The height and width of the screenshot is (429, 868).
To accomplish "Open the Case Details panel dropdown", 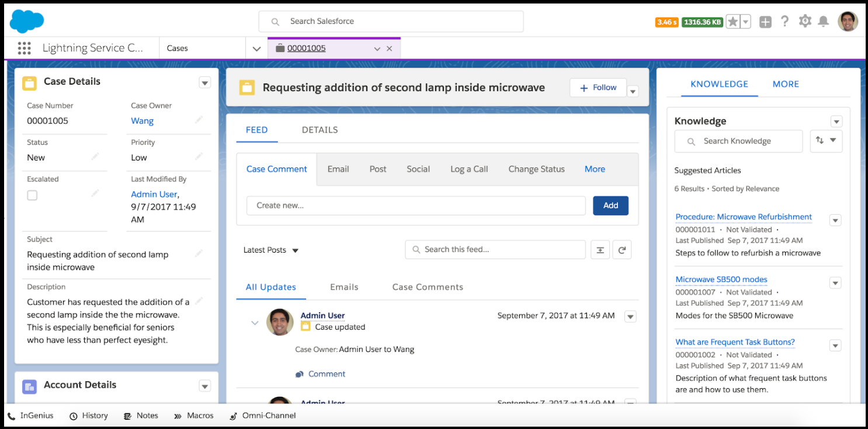I will (204, 82).
